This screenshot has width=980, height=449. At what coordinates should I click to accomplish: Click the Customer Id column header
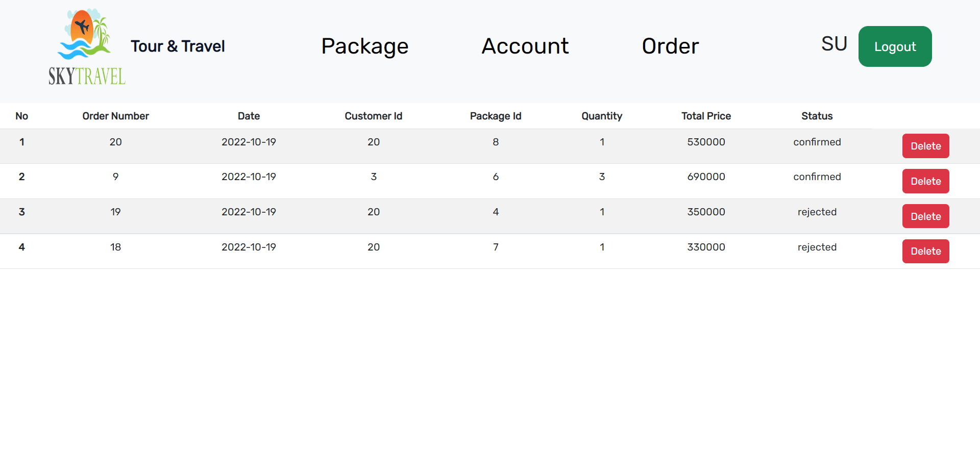click(x=374, y=116)
